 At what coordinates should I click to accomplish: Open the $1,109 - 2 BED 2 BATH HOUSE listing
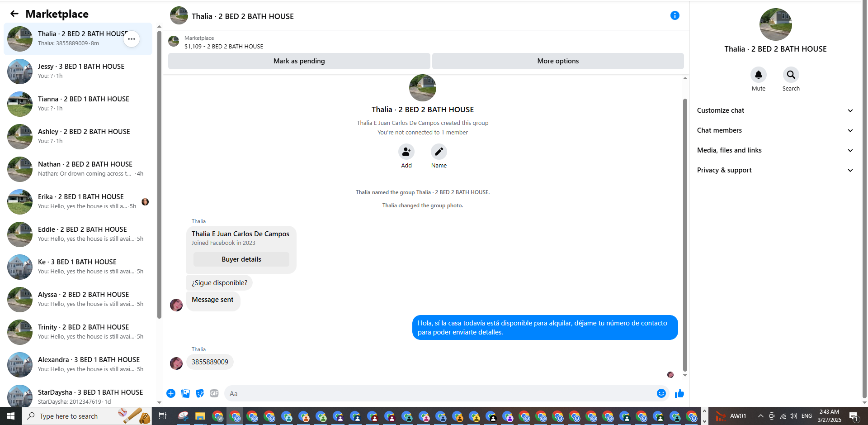tap(224, 46)
